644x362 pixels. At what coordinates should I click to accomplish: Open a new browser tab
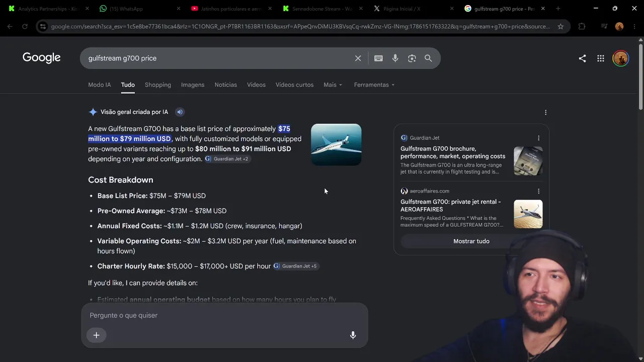click(x=558, y=9)
